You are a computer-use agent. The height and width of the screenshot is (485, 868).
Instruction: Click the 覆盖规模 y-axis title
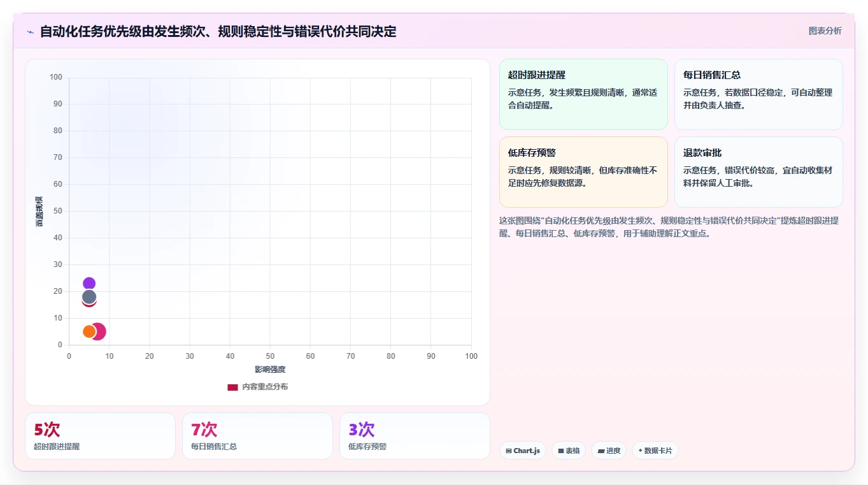coord(39,211)
